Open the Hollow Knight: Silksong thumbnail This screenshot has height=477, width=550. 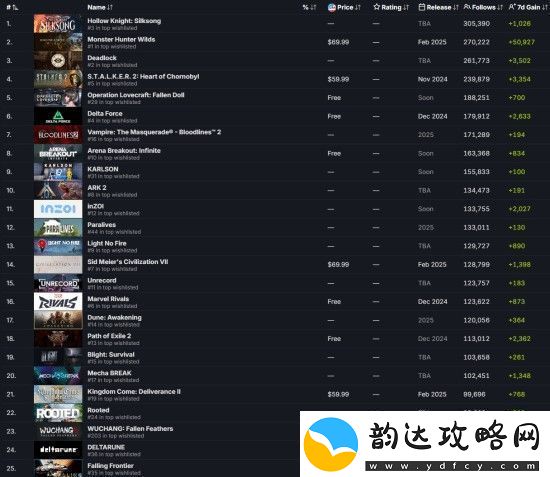coord(58,23)
